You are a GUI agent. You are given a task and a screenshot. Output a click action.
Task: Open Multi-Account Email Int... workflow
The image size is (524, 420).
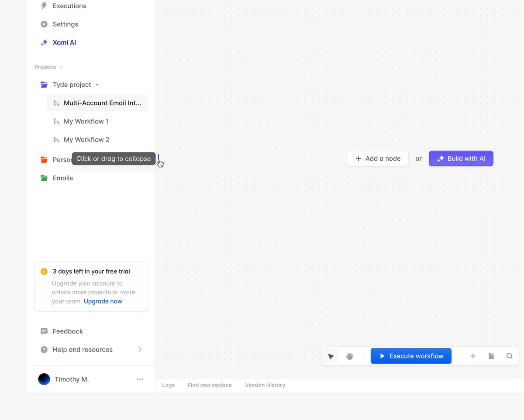tap(97, 103)
